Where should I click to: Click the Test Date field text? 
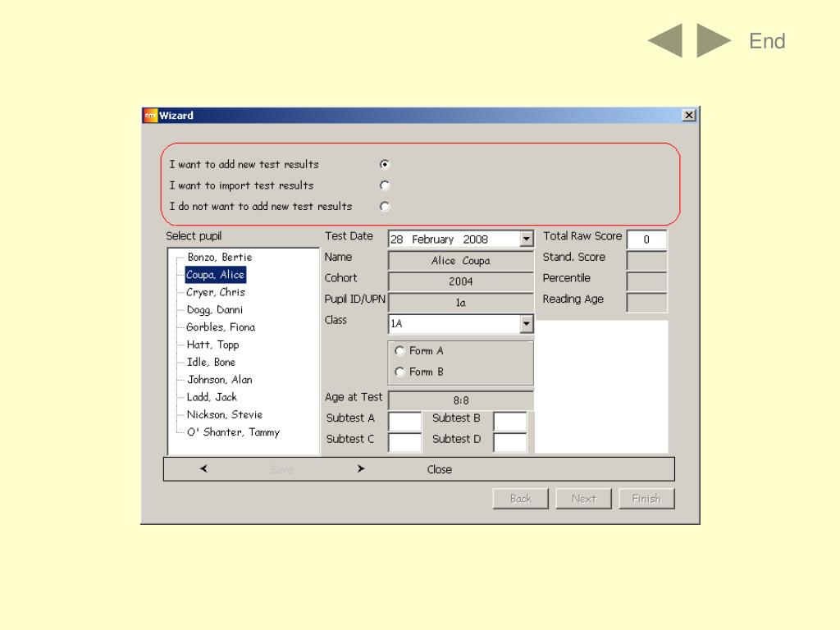point(440,240)
